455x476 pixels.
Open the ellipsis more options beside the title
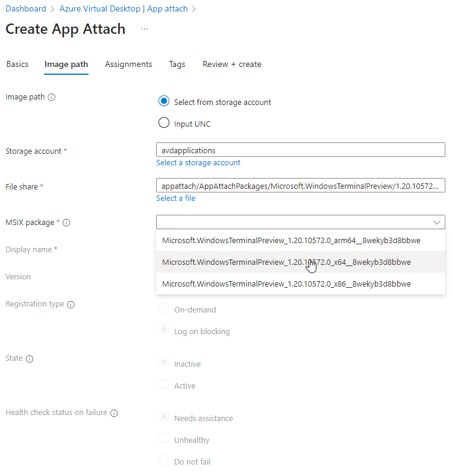[145, 29]
